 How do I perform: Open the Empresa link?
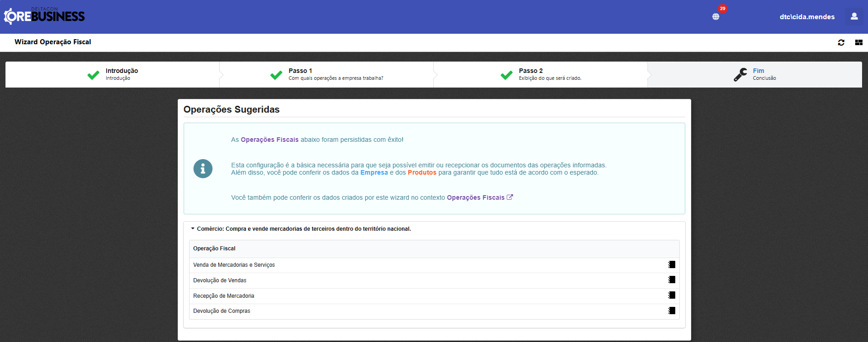(374, 173)
